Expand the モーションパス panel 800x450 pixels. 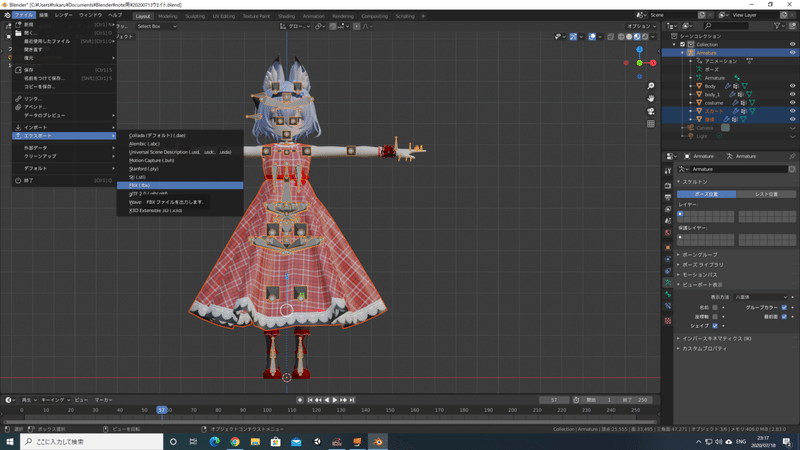[x=699, y=274]
